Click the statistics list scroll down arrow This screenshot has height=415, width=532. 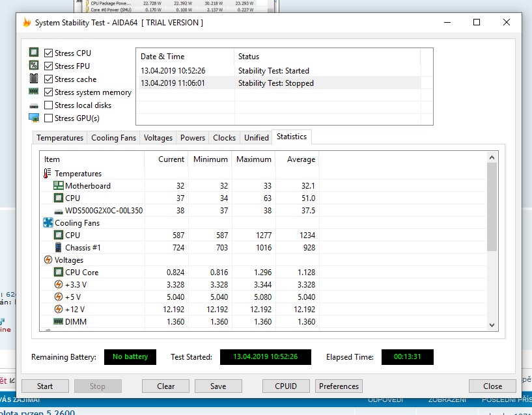(x=492, y=325)
